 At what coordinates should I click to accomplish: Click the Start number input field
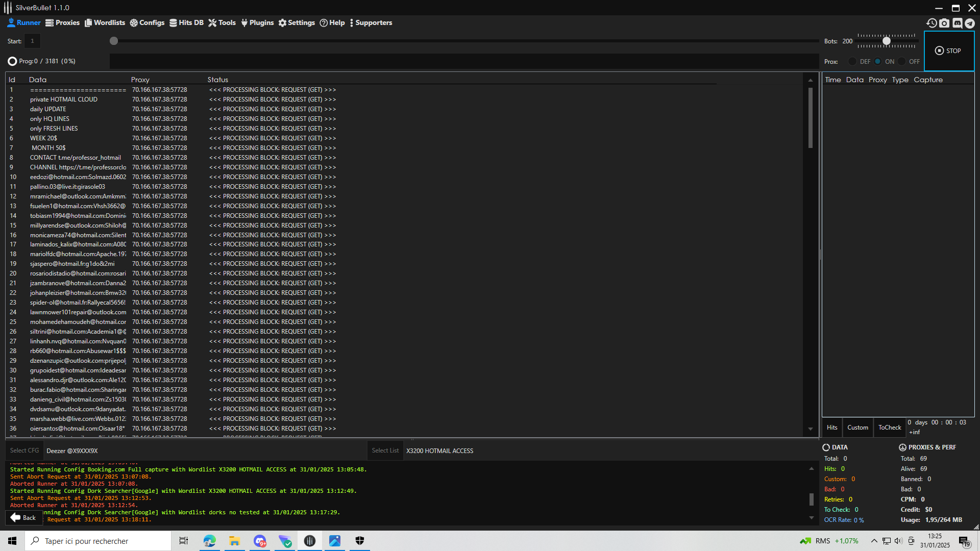(x=32, y=41)
